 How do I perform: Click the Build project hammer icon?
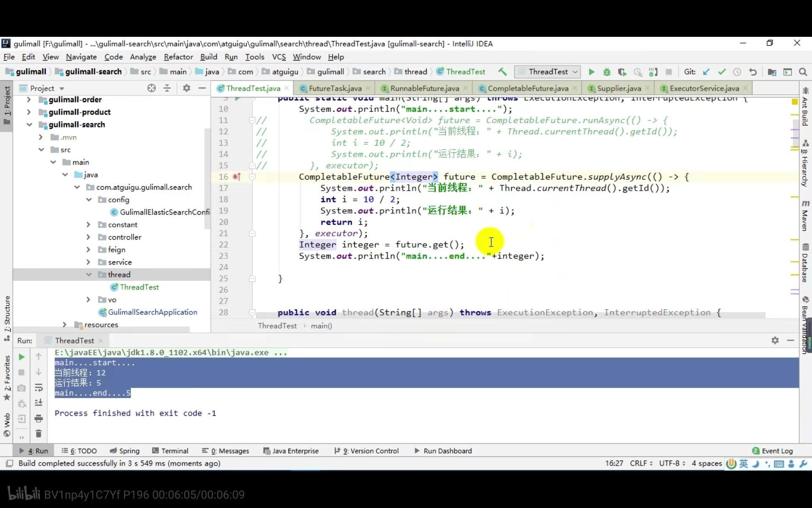[502, 72]
